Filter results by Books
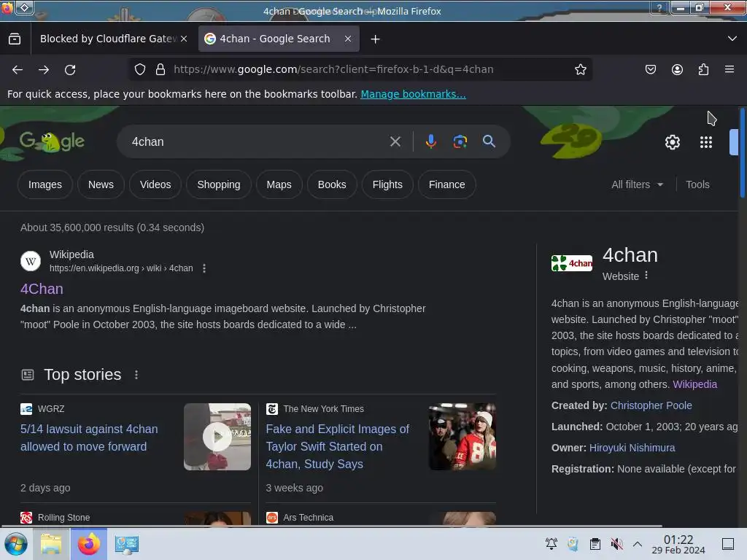 (332, 184)
